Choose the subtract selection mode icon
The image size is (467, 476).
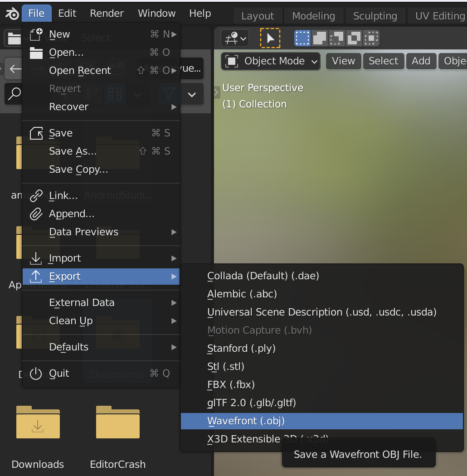pos(336,38)
